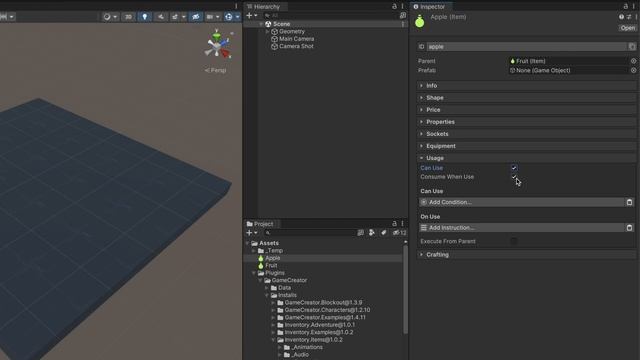The image size is (640, 360).
Task: Click Add Instruction button
Action: click(522, 228)
